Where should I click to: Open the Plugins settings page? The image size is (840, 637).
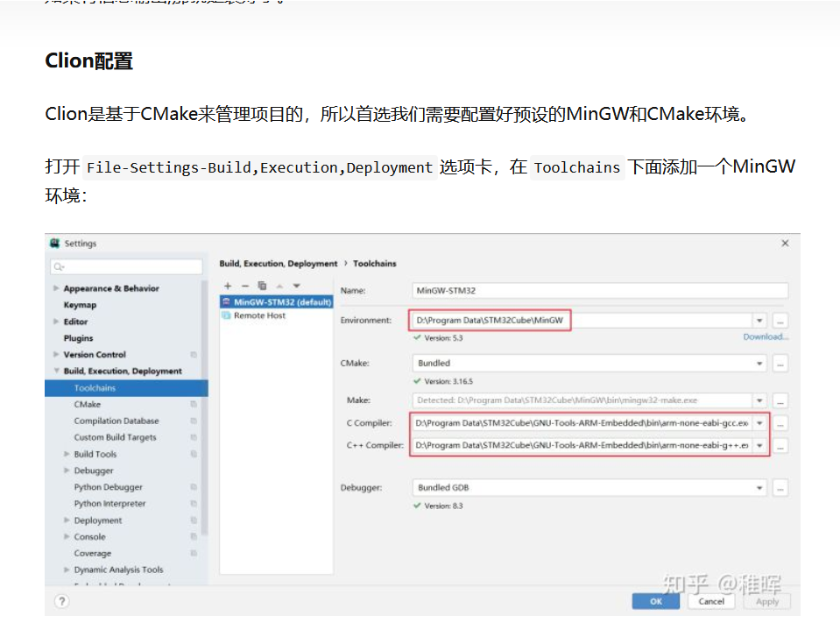[x=78, y=338]
